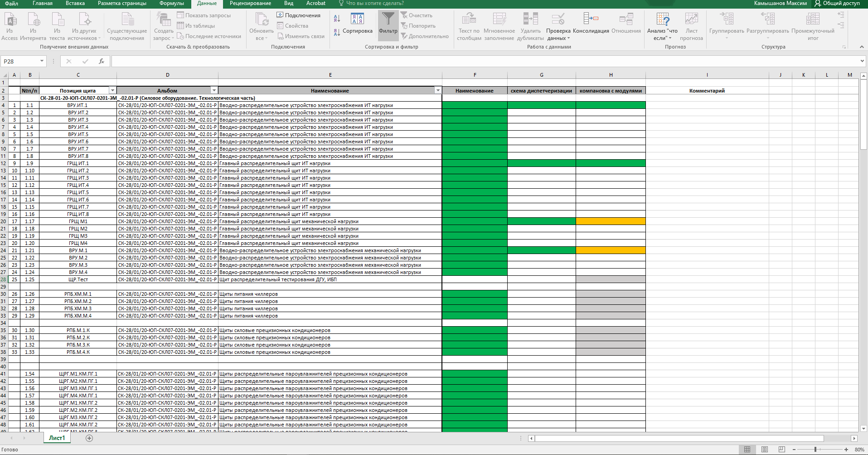Click user name Камышанов Максим
The height and width of the screenshot is (455, 868).
click(x=780, y=3)
